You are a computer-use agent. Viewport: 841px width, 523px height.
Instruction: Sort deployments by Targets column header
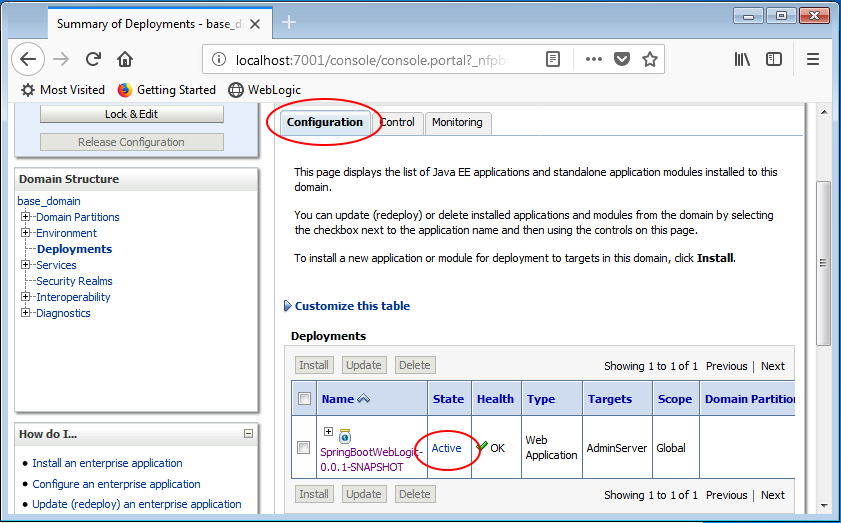(610, 399)
